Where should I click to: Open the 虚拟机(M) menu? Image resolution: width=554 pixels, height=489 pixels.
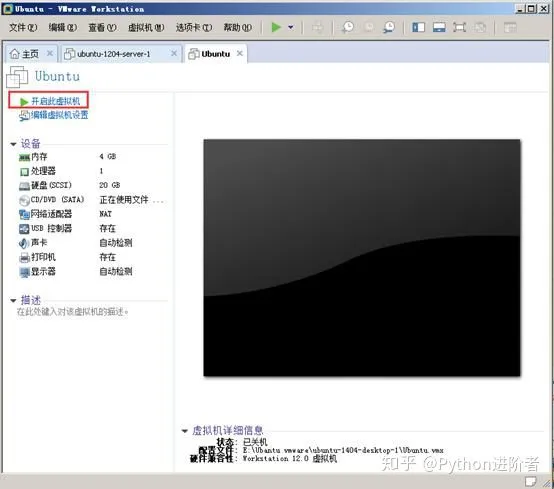(x=146, y=27)
